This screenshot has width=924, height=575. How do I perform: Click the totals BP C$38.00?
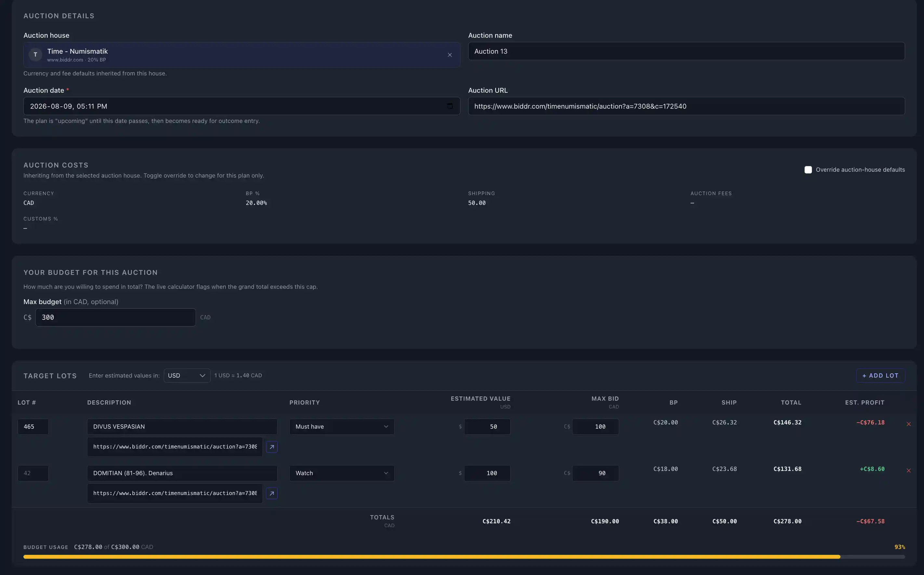click(666, 521)
